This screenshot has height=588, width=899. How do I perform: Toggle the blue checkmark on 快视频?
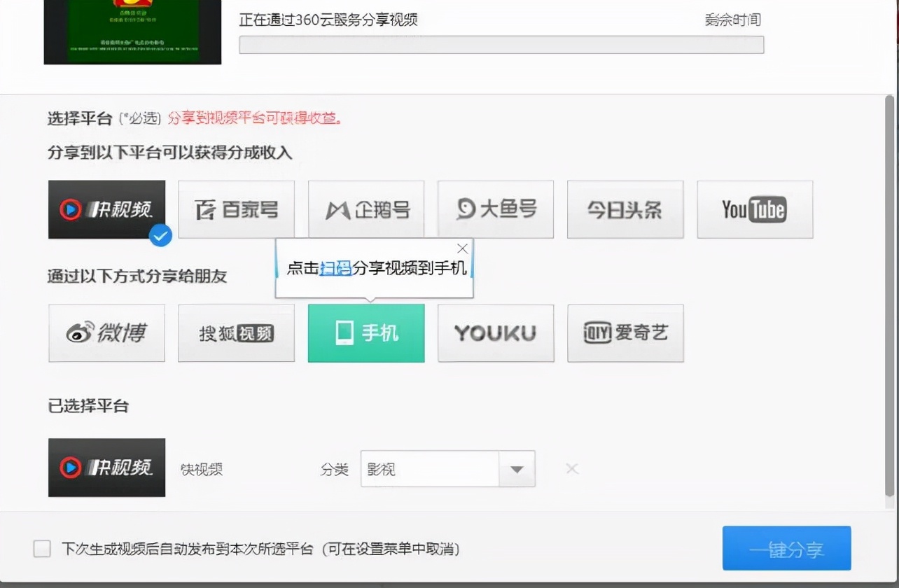160,236
